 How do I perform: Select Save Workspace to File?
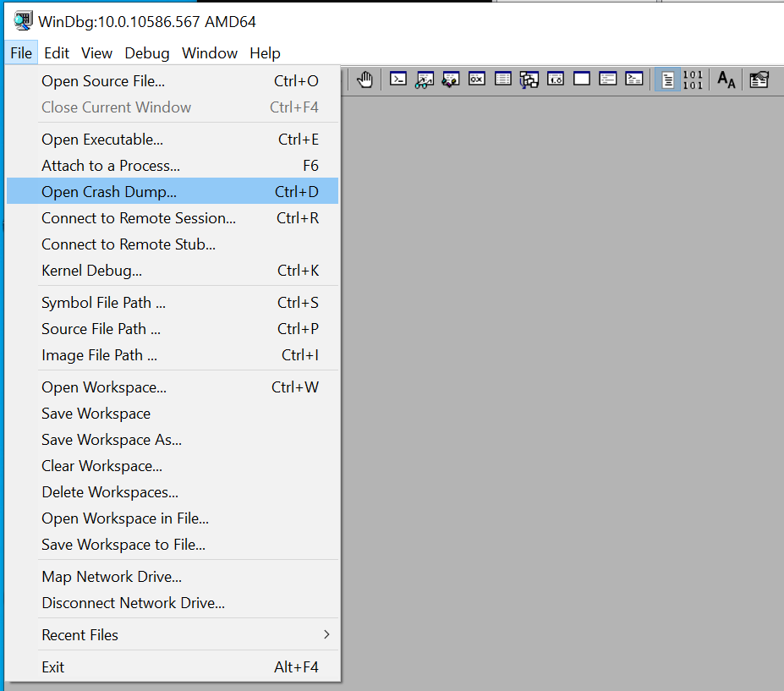(173, 545)
